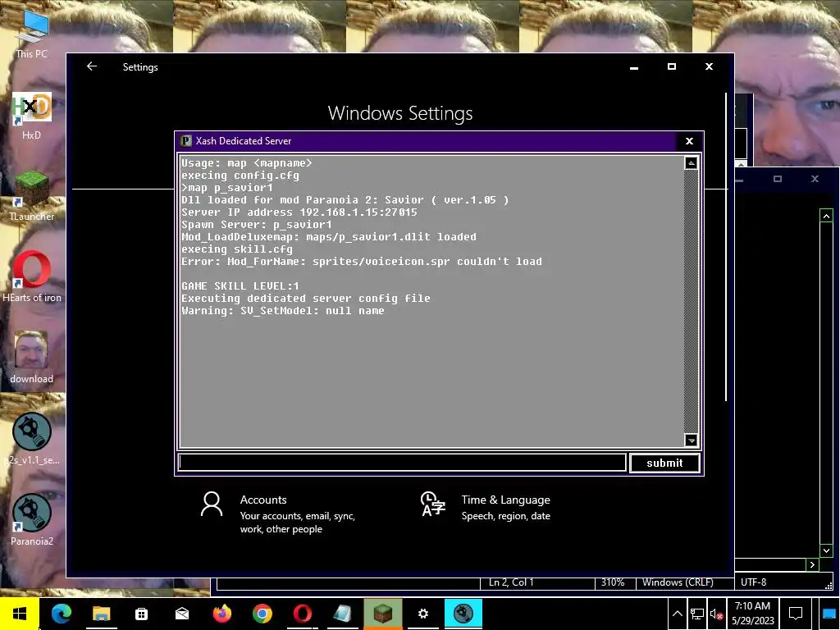The image size is (840, 630).
Task: Open Microsoft Store from taskbar
Action: [x=141, y=614]
